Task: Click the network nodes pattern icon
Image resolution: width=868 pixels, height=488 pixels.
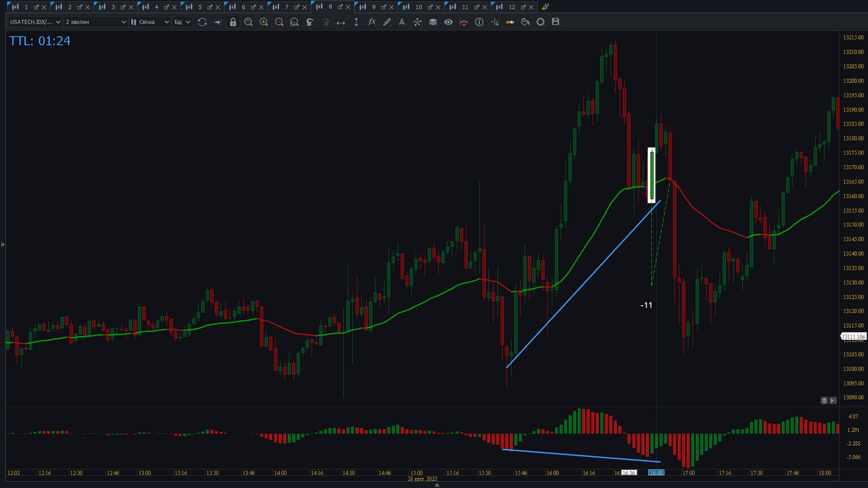Action: click(417, 22)
